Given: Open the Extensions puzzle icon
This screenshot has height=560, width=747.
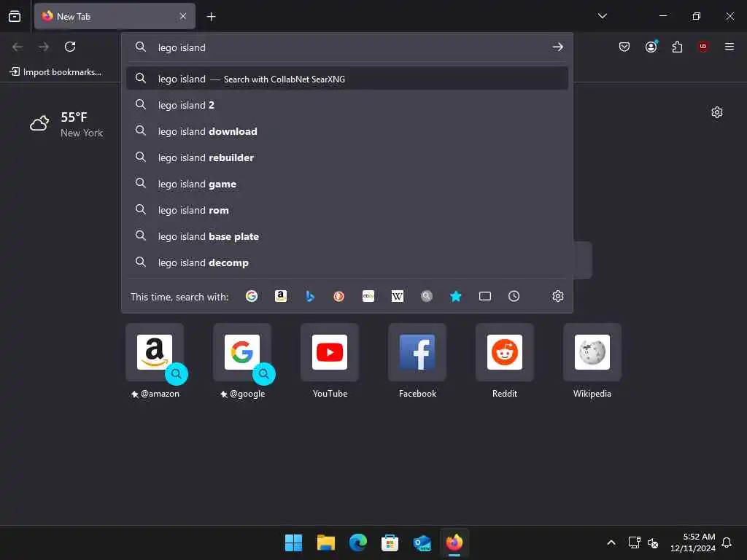Looking at the screenshot, I should 677,47.
